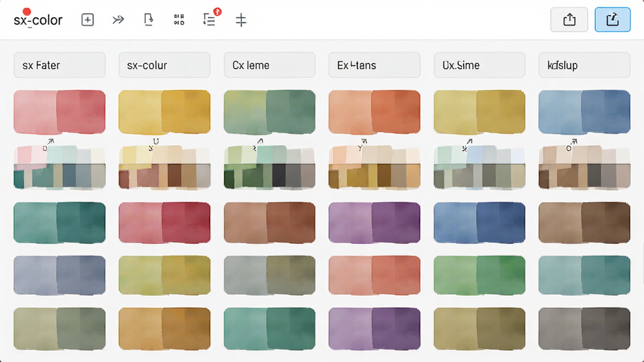The width and height of the screenshot is (644, 362).
Task: Select the "sx Fater" column header
Action: click(60, 65)
